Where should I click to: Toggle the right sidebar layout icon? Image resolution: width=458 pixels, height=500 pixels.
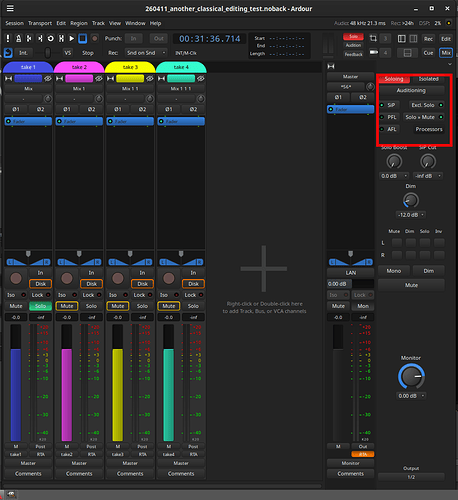pos(413,39)
